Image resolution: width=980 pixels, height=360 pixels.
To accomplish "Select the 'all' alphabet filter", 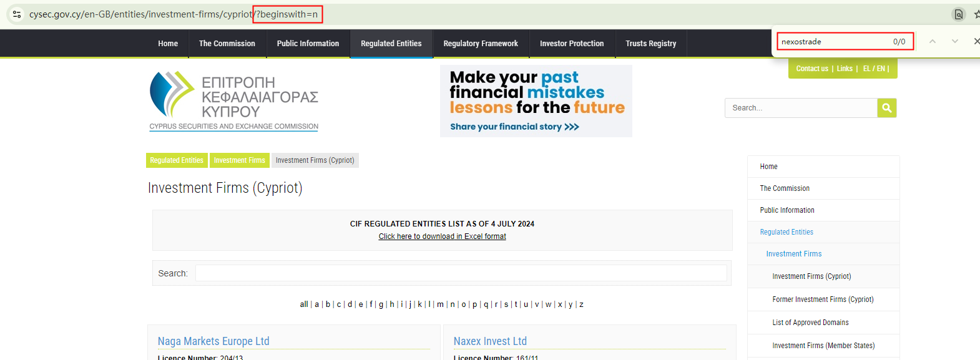I will pyautogui.click(x=304, y=304).
